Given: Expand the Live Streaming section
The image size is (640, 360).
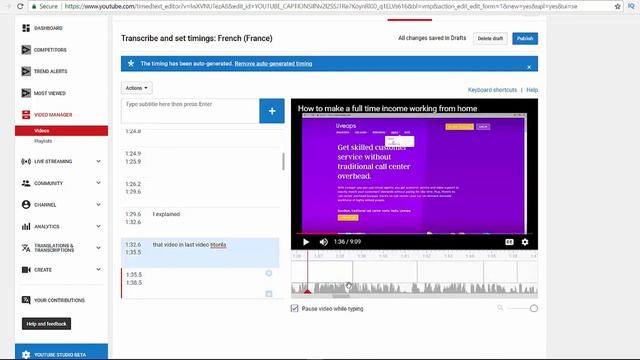Looking at the screenshot, I should point(98,161).
